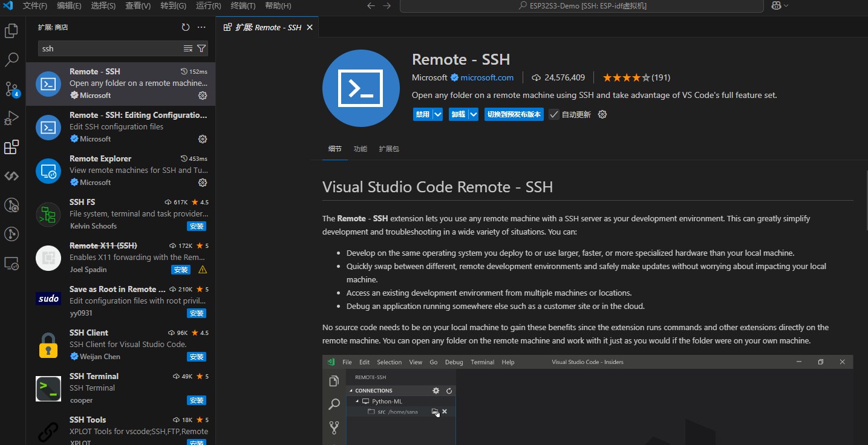868x445 pixels.
Task: Open the Search view in activity bar
Action: 11,60
